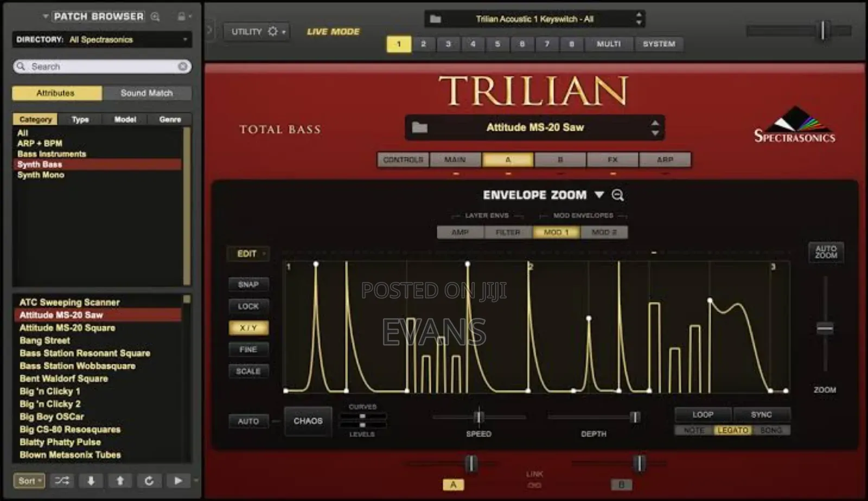This screenshot has width=868, height=501.
Task: Open the SYSTEM page
Action: coord(659,44)
